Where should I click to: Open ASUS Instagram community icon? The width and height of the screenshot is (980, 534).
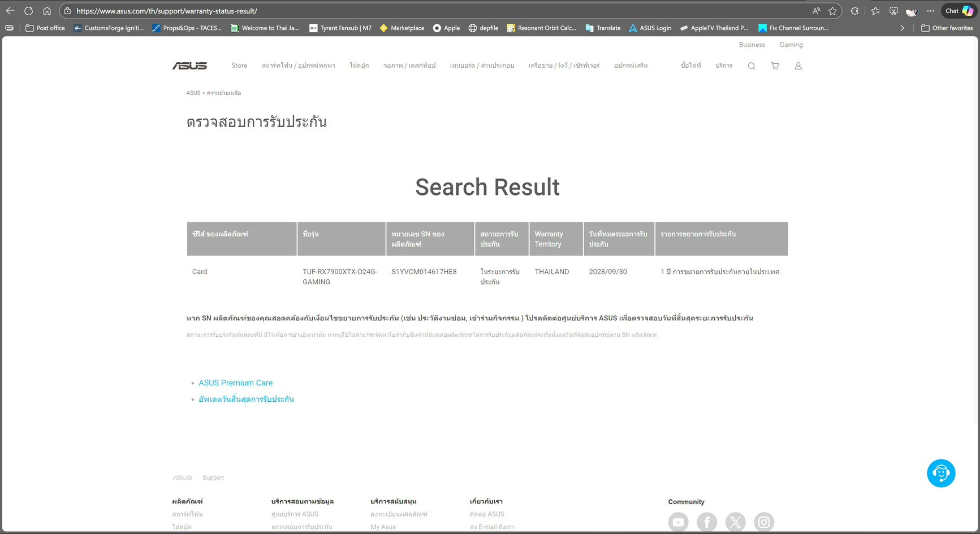(x=763, y=522)
